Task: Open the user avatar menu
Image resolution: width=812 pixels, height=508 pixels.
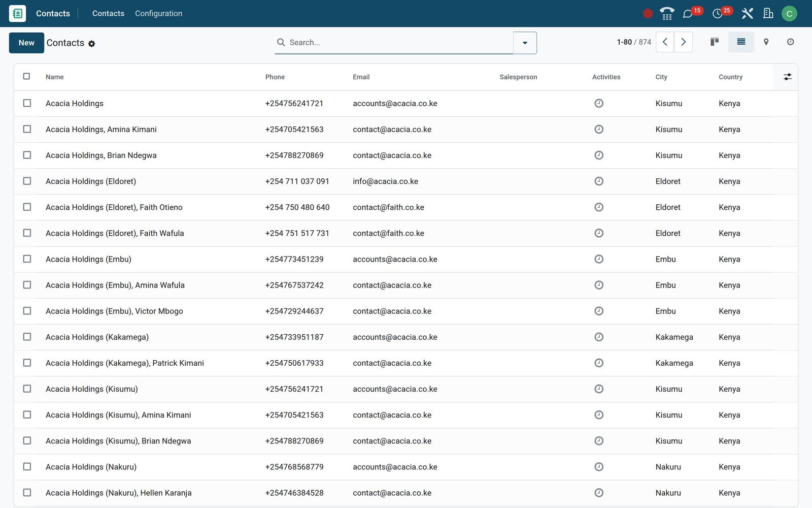Action: [x=789, y=14]
